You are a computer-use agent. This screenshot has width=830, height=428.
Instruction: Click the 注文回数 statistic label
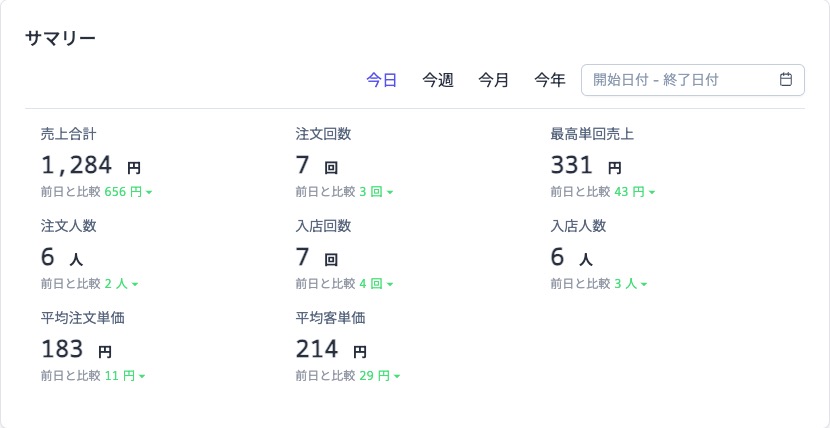pos(323,134)
